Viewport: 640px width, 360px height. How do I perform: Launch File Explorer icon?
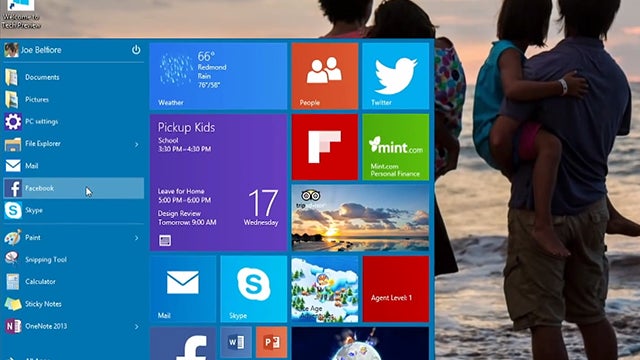[13, 144]
